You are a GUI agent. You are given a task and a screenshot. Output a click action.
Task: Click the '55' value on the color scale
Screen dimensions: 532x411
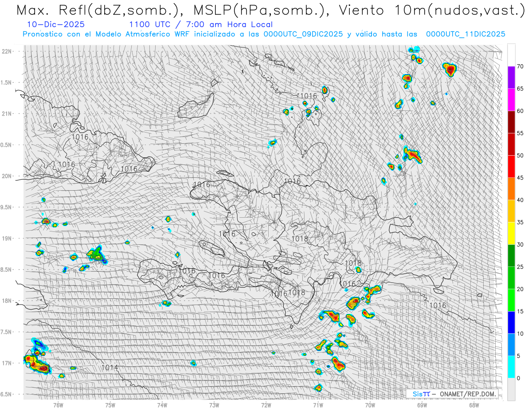(x=520, y=133)
